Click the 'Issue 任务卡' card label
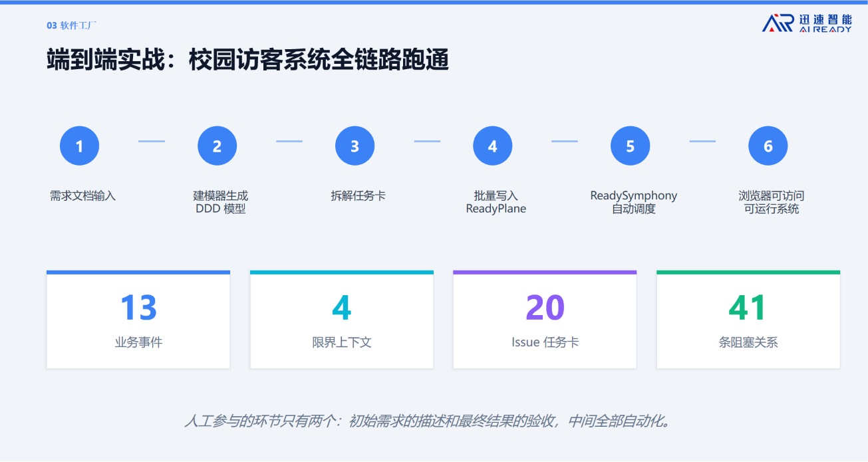This screenshot has width=868, height=462. [x=545, y=342]
